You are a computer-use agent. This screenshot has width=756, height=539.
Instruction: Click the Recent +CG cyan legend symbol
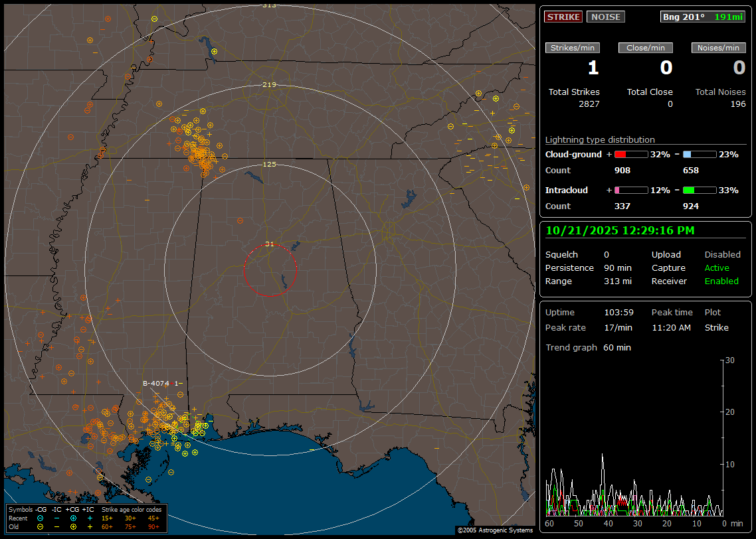[73, 518]
